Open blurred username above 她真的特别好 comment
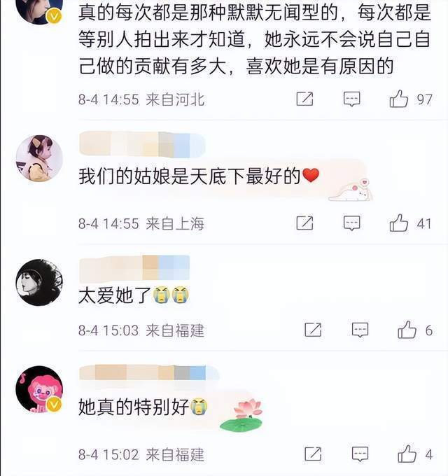Screen dimensions: 448x476 tap(148, 373)
